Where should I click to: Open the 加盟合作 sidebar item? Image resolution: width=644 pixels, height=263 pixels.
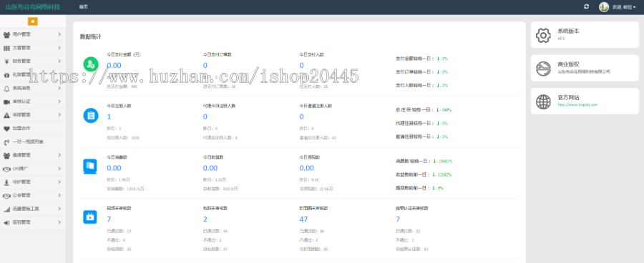33,129
